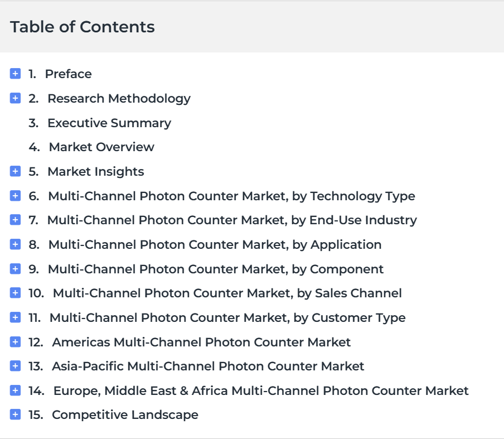Screen dimensions: 504x439
Task: Expand the by Technology Type section
Action: pos(15,196)
